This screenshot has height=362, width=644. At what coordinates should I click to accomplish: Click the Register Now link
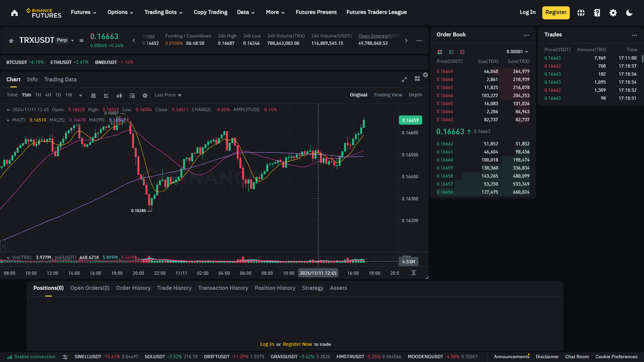[x=297, y=344]
